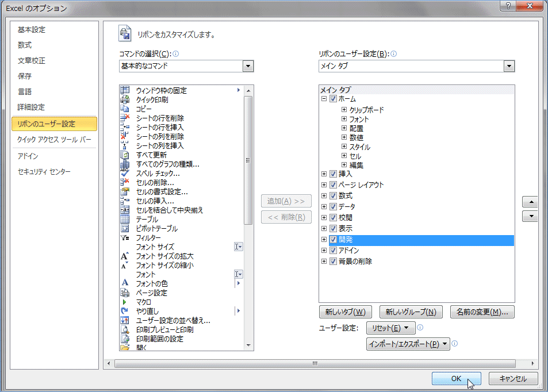
Task: Select the スペル チェック icon
Action: [125, 173]
